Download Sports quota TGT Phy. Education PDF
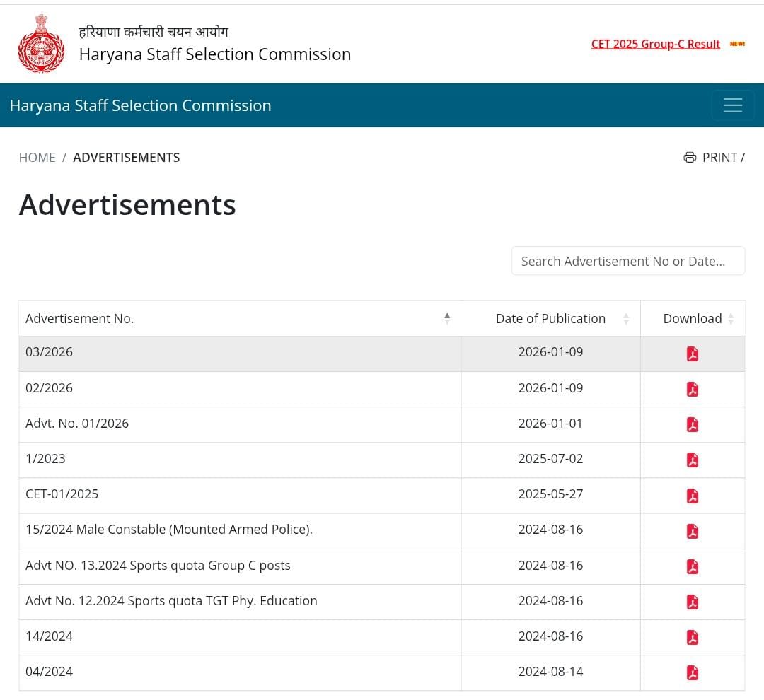The height and width of the screenshot is (700, 764). point(692,602)
